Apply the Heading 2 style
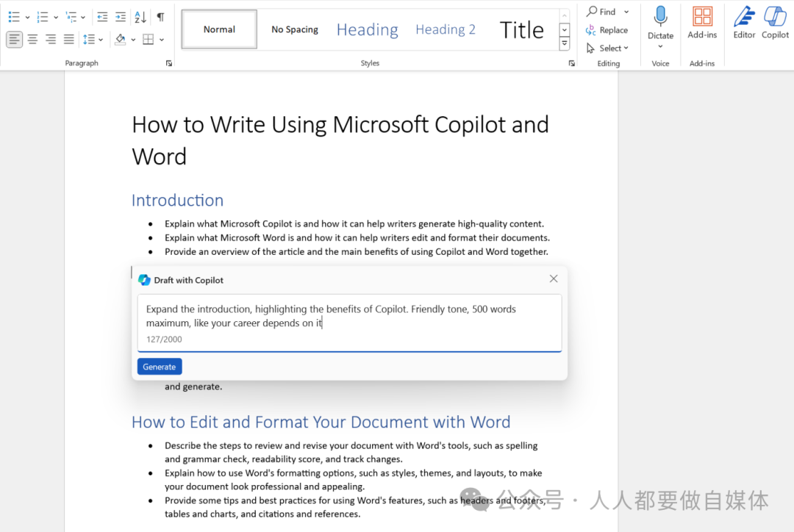 pyautogui.click(x=446, y=29)
